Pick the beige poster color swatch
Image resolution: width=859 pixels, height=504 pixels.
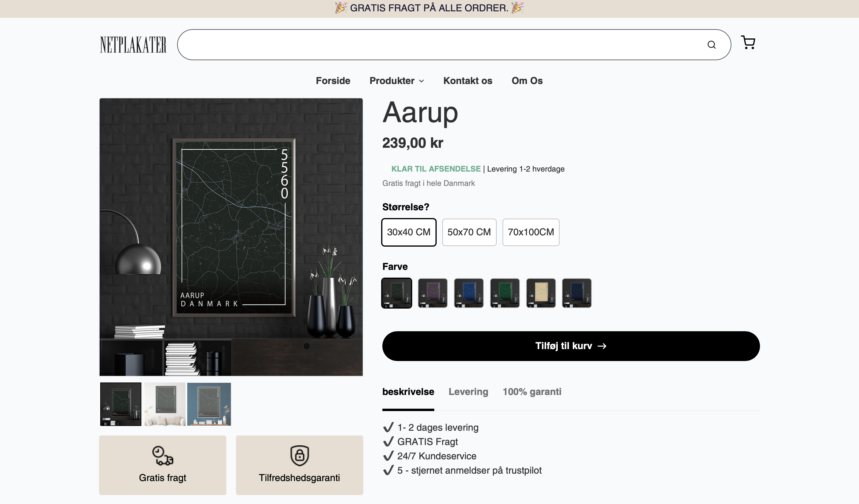(541, 293)
